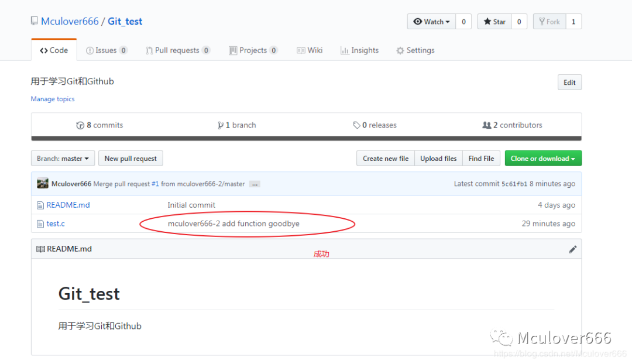Switch to the Insights tab
Image resolution: width=632 pixels, height=364 pixels.
pyautogui.click(x=359, y=50)
